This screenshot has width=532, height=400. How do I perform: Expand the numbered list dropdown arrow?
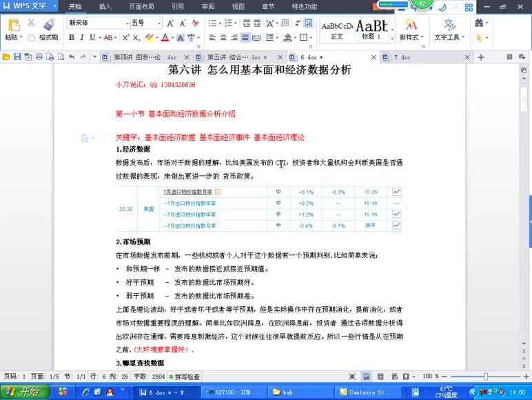236,23
